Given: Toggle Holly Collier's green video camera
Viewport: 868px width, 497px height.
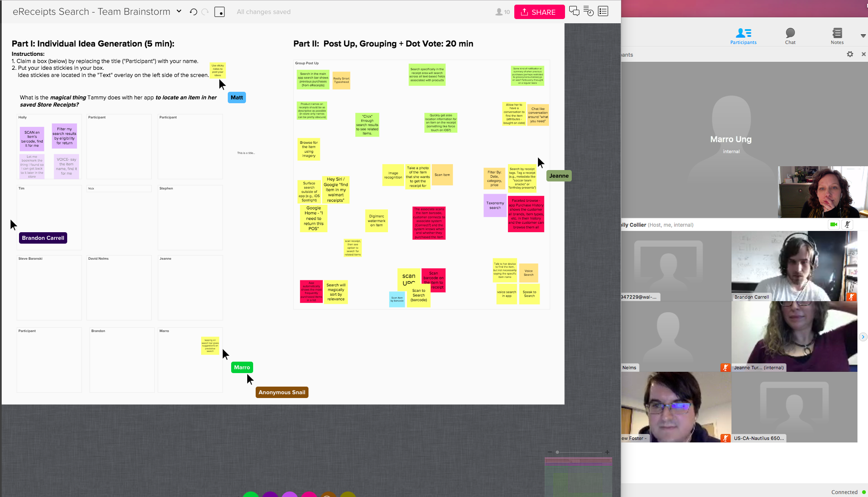Looking at the screenshot, I should 833,225.
